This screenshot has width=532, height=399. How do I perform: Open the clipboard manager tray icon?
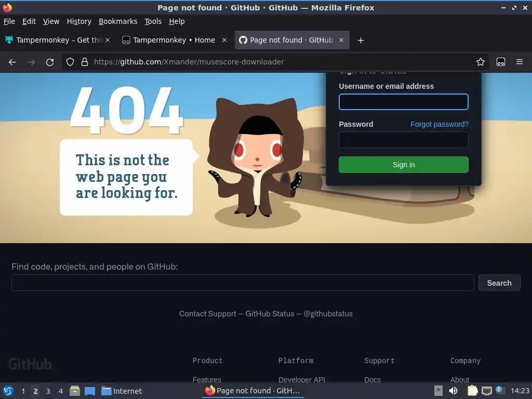pyautogui.click(x=472, y=391)
